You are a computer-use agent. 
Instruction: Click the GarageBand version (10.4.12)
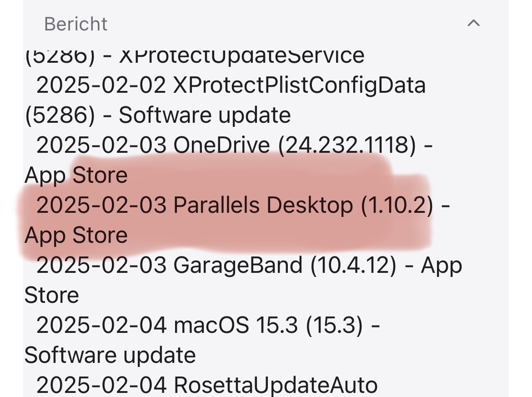[353, 265]
